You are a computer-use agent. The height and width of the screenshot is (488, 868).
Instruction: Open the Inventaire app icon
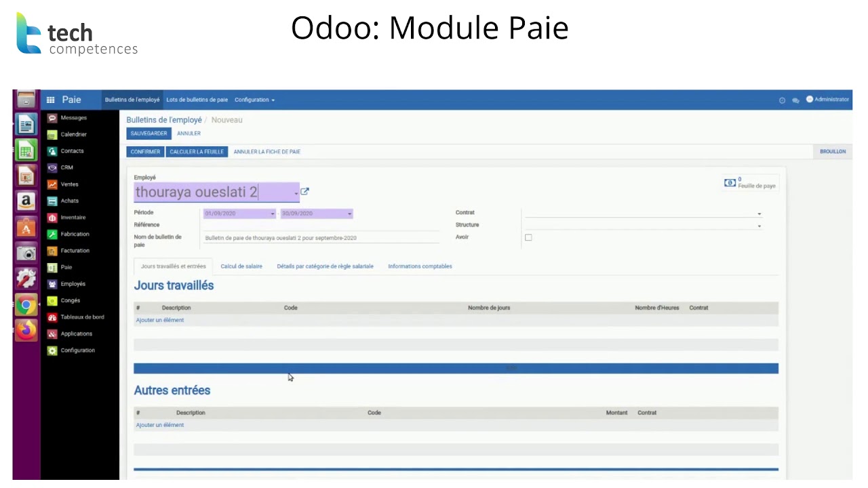coord(52,218)
